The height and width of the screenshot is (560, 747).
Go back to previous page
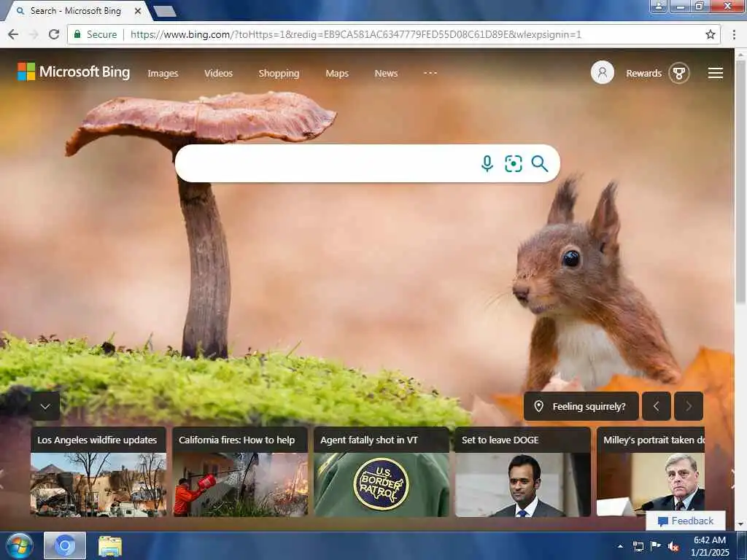(x=13, y=34)
